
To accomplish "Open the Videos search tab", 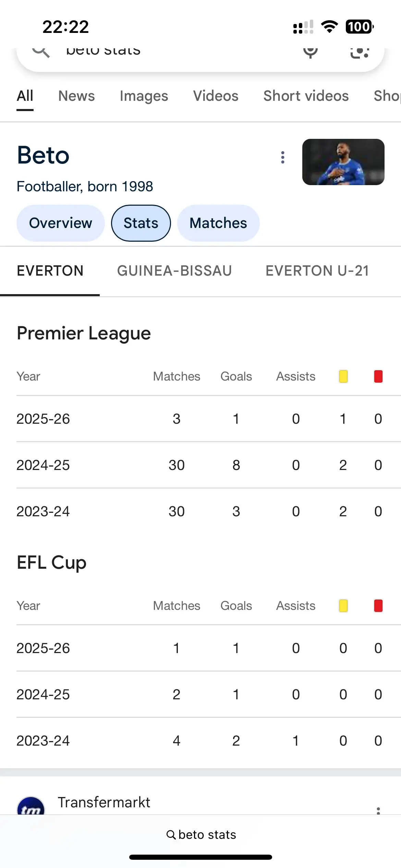I will 216,96.
